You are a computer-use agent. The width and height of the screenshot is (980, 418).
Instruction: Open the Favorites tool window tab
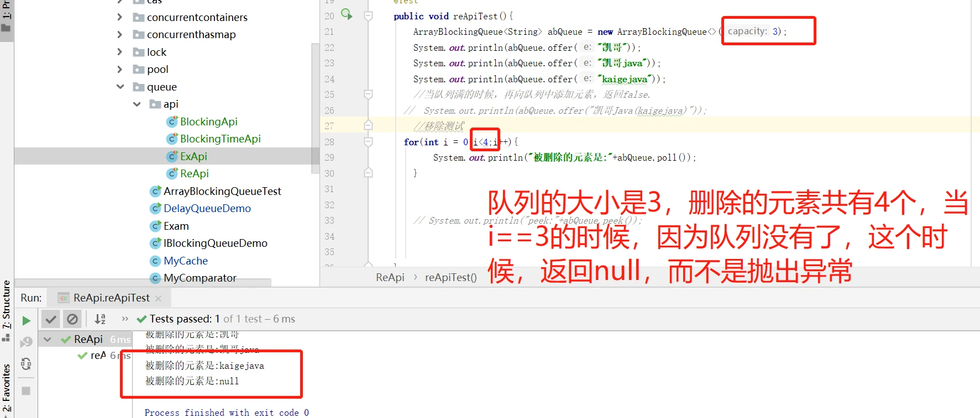click(7, 387)
